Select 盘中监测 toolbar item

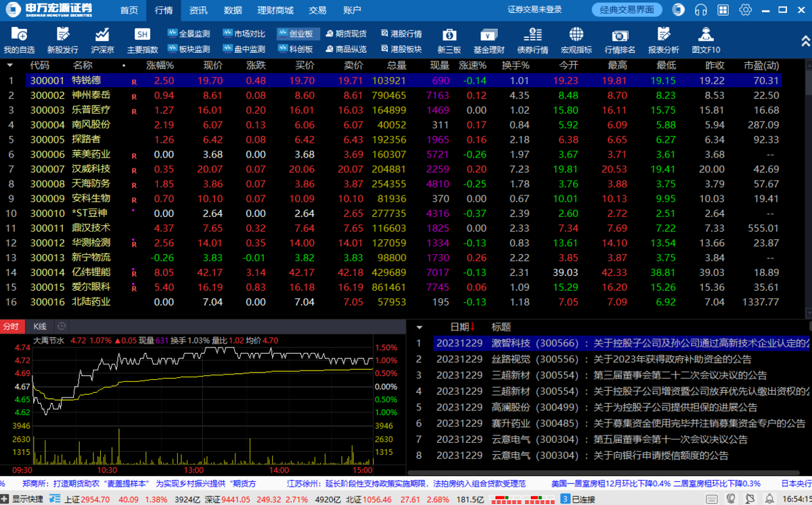coord(244,49)
